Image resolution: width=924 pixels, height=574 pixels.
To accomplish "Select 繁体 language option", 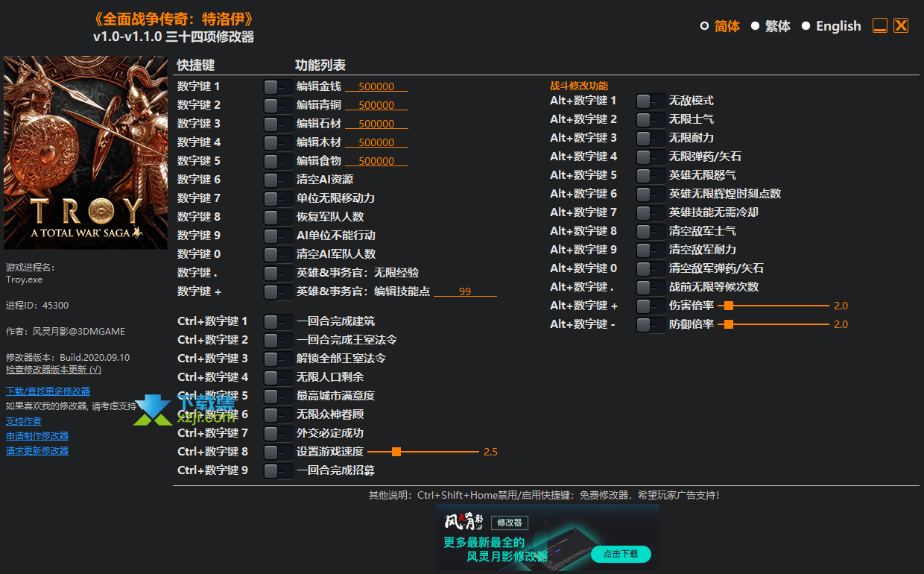I will [x=770, y=26].
